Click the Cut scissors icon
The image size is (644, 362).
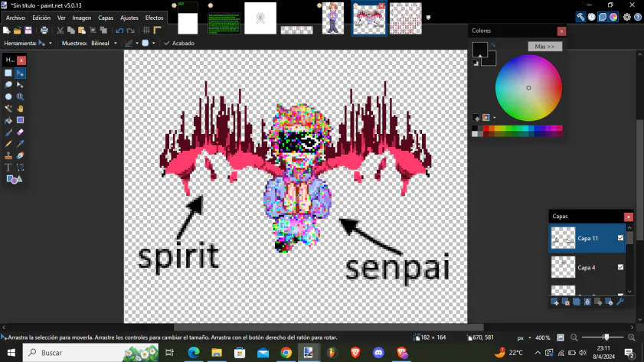pyautogui.click(x=60, y=31)
